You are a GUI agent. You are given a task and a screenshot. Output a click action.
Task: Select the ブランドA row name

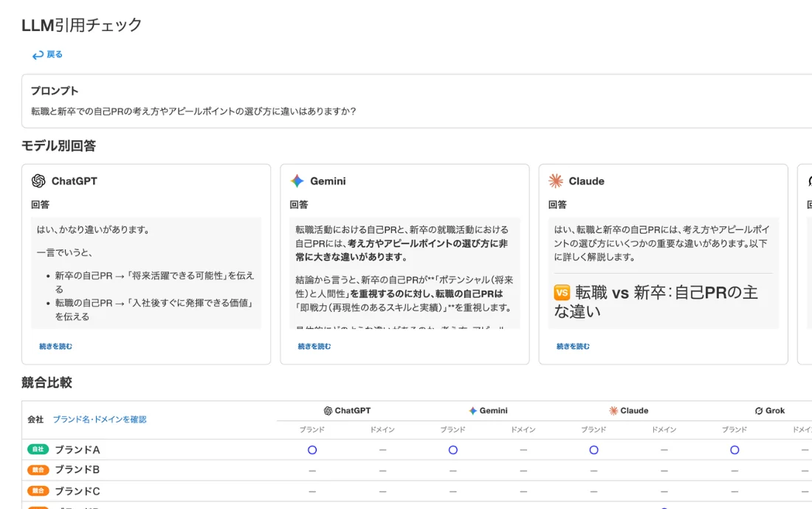click(78, 449)
